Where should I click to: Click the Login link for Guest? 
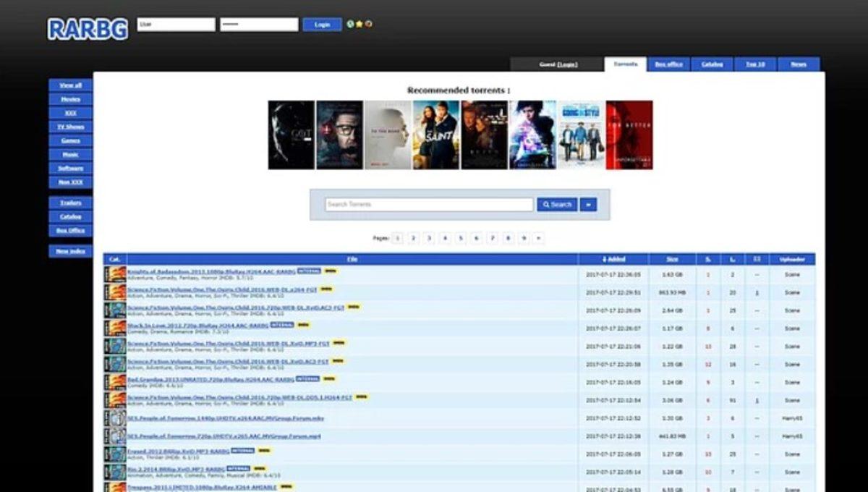pyautogui.click(x=567, y=64)
